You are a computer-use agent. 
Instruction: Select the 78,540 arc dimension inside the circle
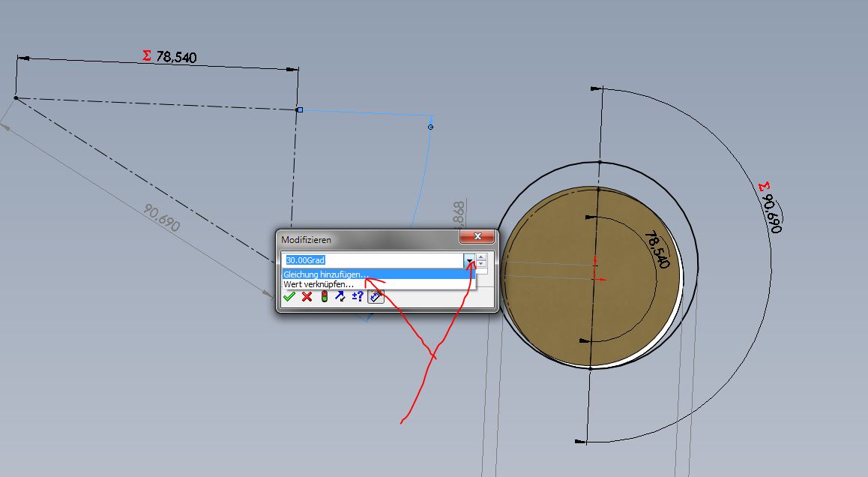(x=657, y=250)
